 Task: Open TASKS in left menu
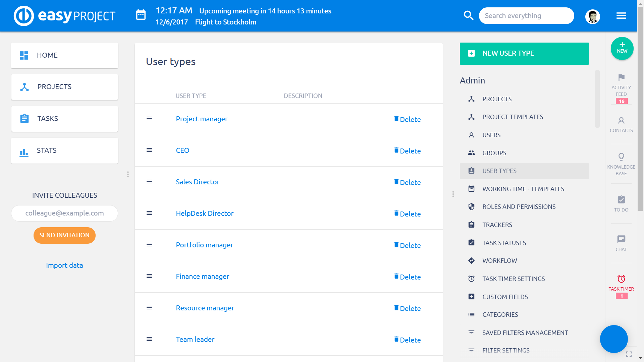64,119
